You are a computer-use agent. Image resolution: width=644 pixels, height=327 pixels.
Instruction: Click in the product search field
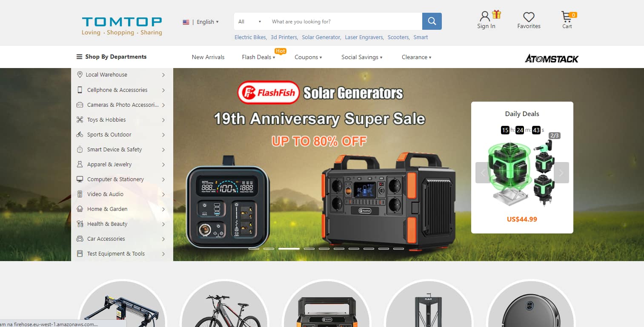pyautogui.click(x=344, y=22)
